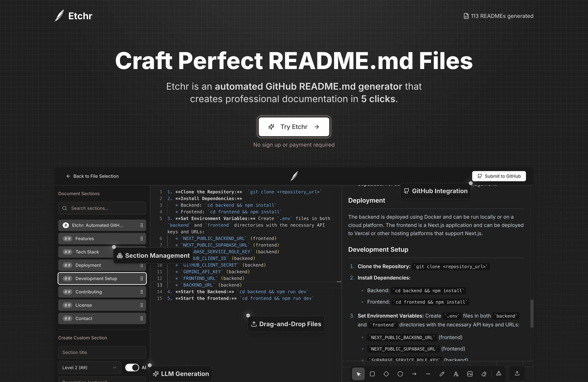588x382 pixels.
Task: Select the Diamond shape tool
Action: point(386,374)
